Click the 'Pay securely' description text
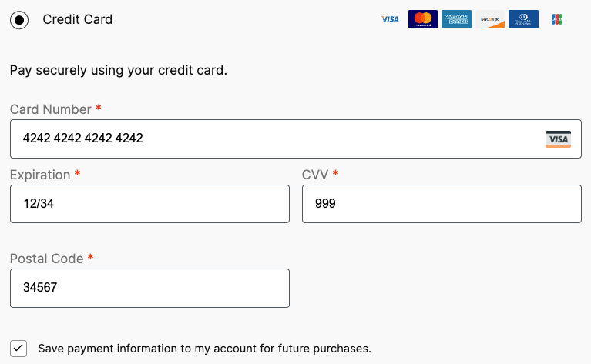The height and width of the screenshot is (364, 591). point(119,71)
